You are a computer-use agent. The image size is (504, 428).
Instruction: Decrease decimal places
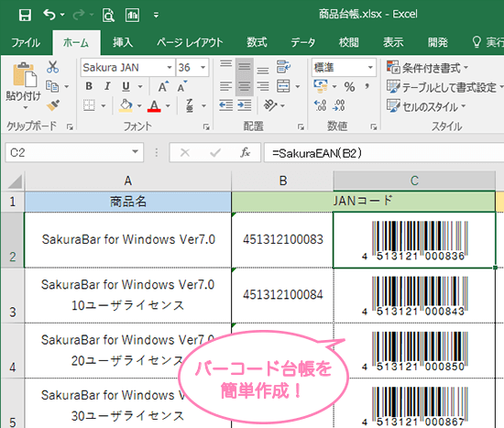tap(339, 105)
